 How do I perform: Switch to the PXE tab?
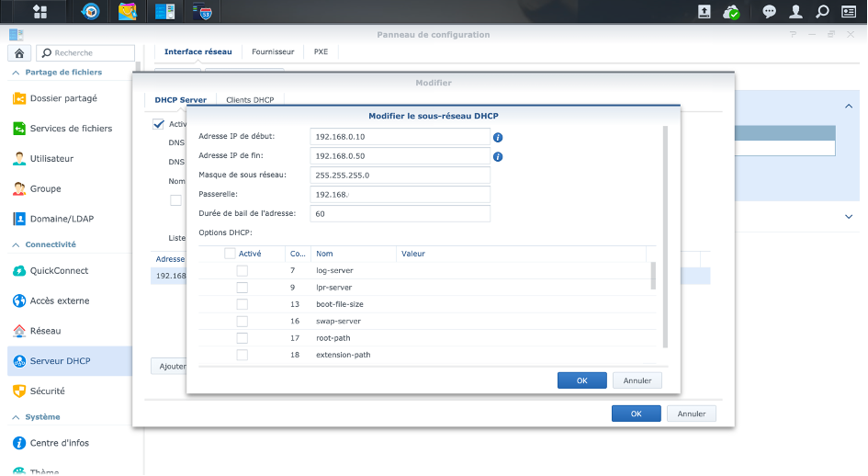pos(321,52)
